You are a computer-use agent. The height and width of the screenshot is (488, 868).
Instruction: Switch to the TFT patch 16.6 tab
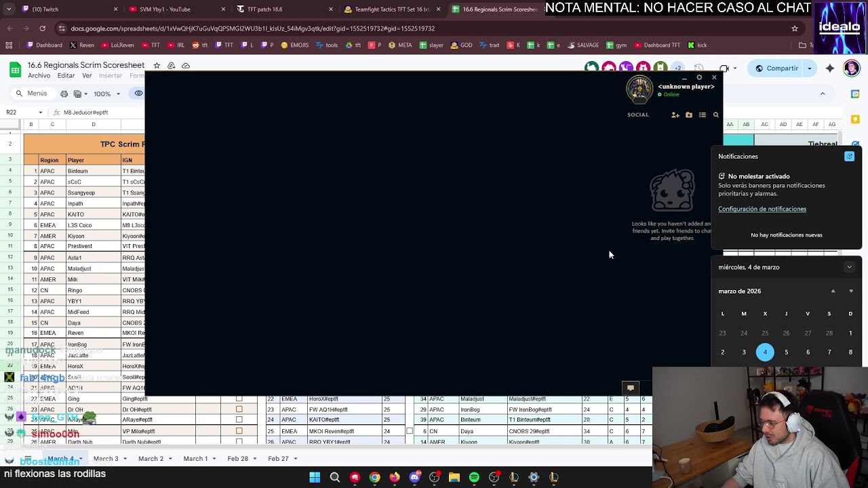pos(283,9)
